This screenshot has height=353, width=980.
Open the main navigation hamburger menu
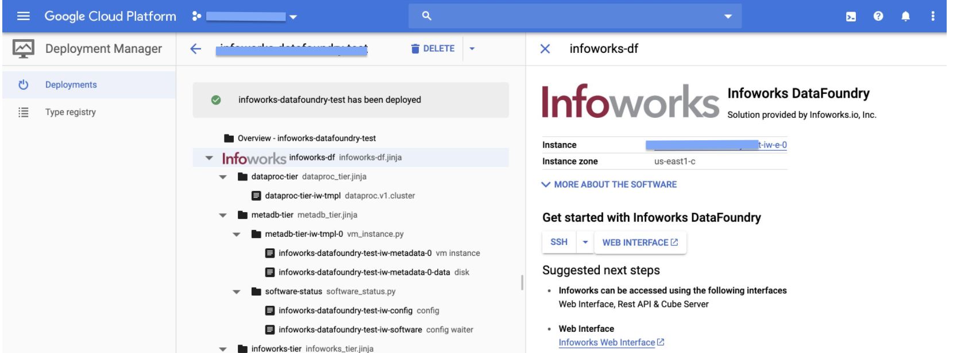tap(24, 16)
